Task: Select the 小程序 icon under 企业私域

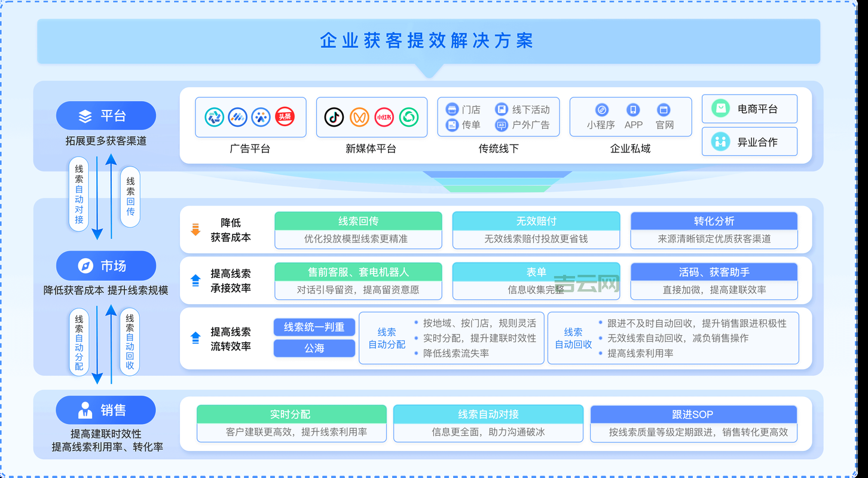Action: (601, 110)
